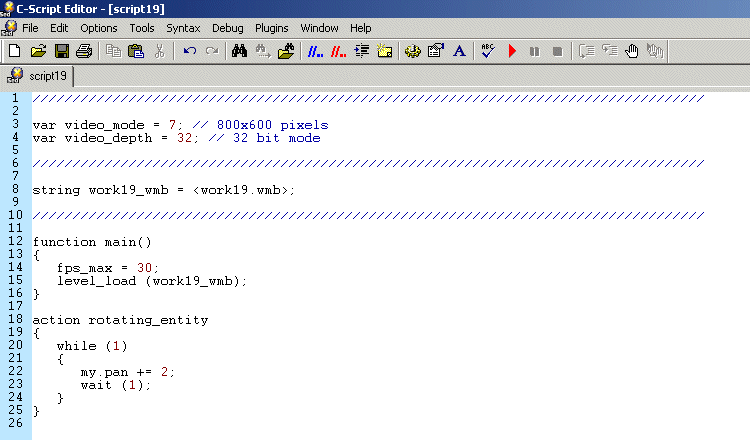The height and width of the screenshot is (440, 750).
Task: Open the Options menu
Action: pyautogui.click(x=99, y=28)
